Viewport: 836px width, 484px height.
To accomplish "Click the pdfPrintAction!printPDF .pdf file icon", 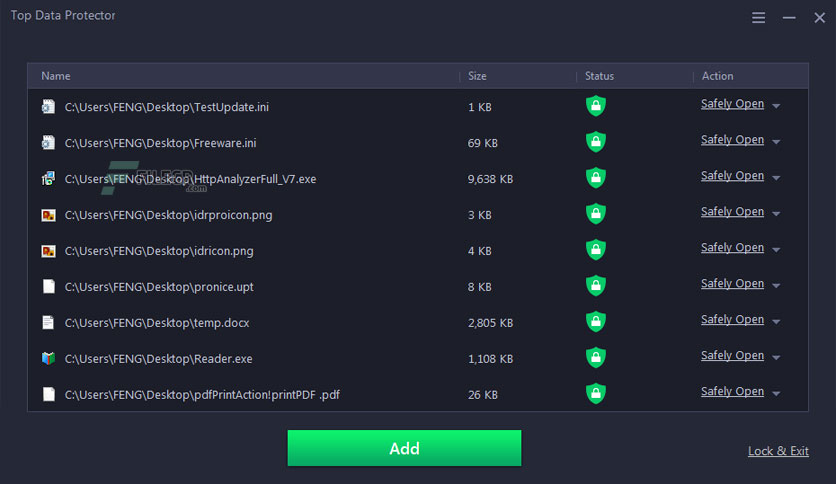I will click(49, 394).
